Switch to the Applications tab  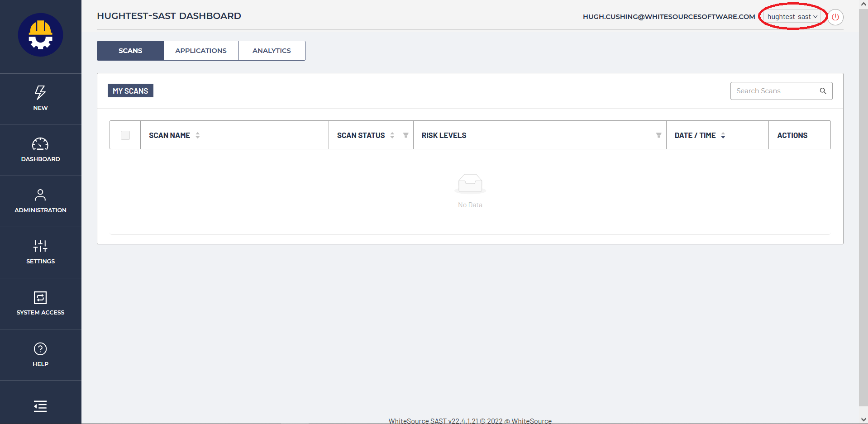[201, 51]
